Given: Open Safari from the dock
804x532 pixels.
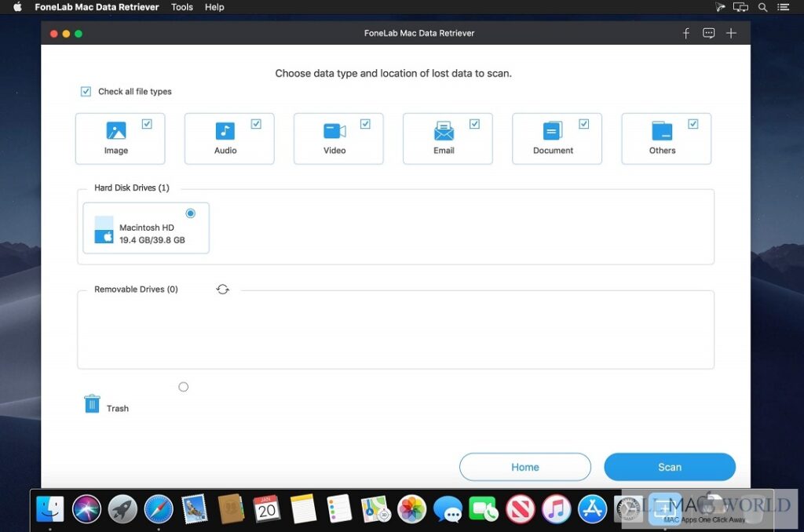Looking at the screenshot, I should (x=159, y=509).
